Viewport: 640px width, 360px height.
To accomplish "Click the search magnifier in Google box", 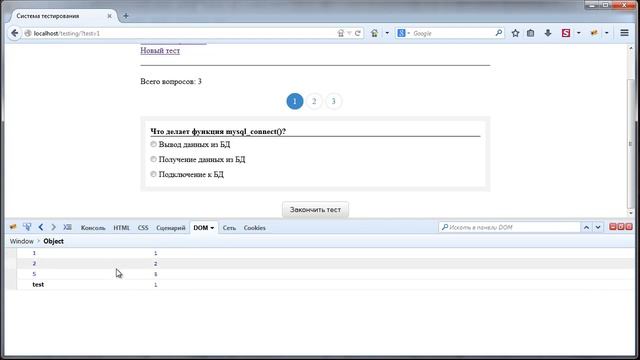I will (x=499, y=33).
